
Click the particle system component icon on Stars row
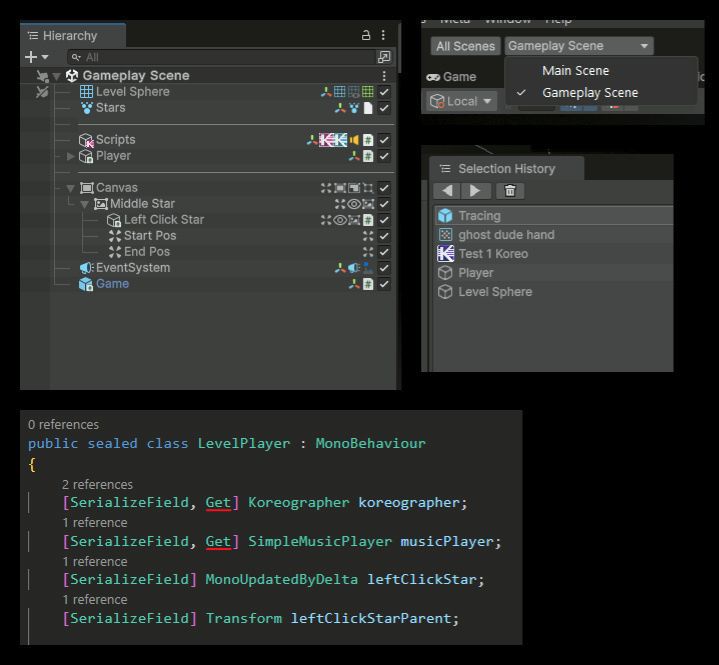[354, 108]
